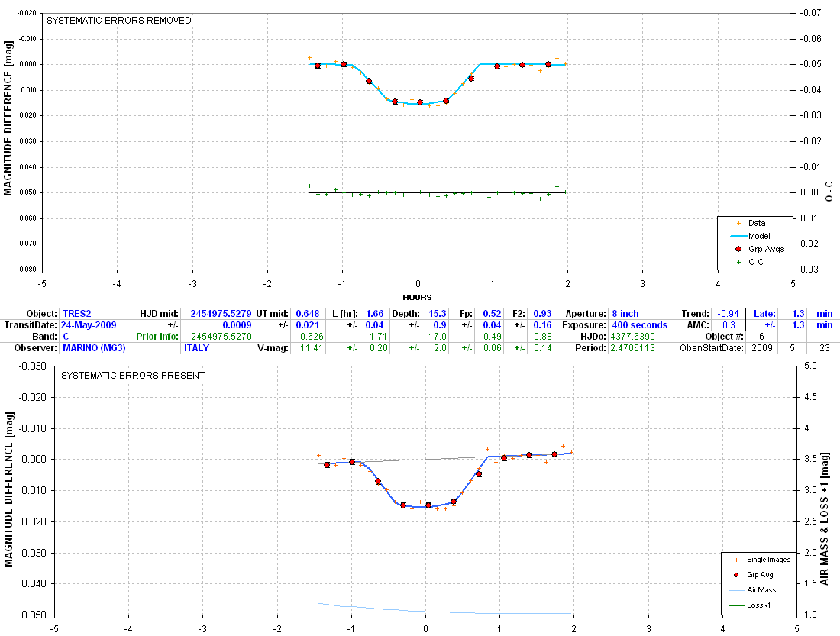840x636 pixels.
Task: Click the prior depth value 17.0
Action: [x=437, y=337]
